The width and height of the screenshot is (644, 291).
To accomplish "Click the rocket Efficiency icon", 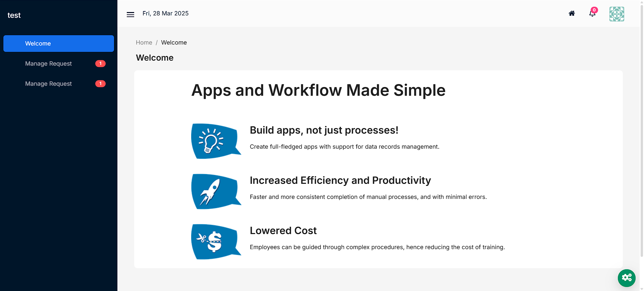I will click(x=216, y=191).
